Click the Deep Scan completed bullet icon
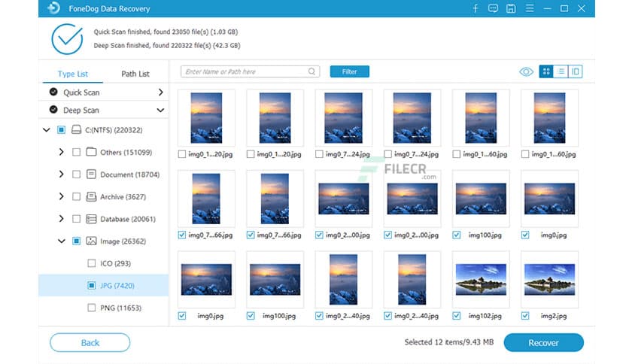The height and width of the screenshot is (364, 629). click(53, 110)
